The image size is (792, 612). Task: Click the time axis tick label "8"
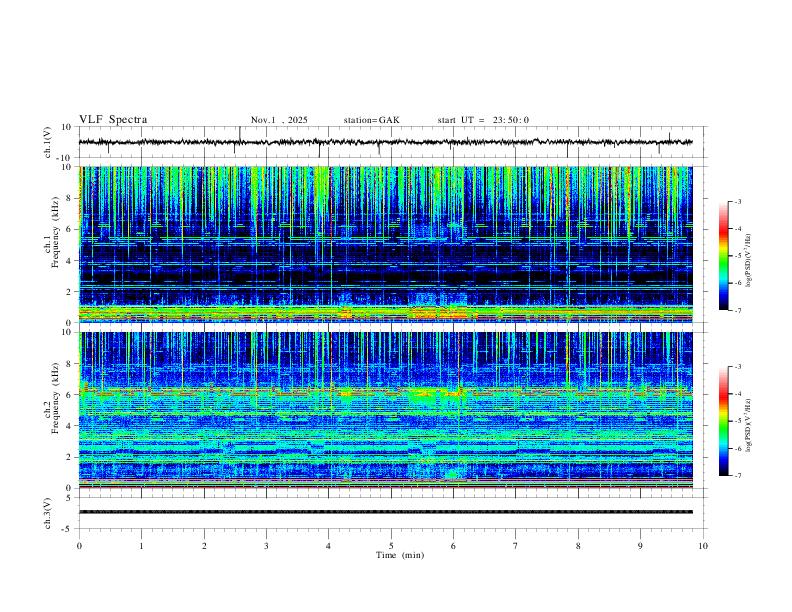578,546
